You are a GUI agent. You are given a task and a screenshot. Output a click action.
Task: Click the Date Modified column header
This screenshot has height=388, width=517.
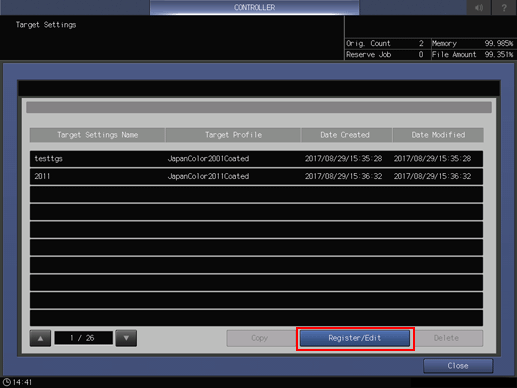coord(438,135)
